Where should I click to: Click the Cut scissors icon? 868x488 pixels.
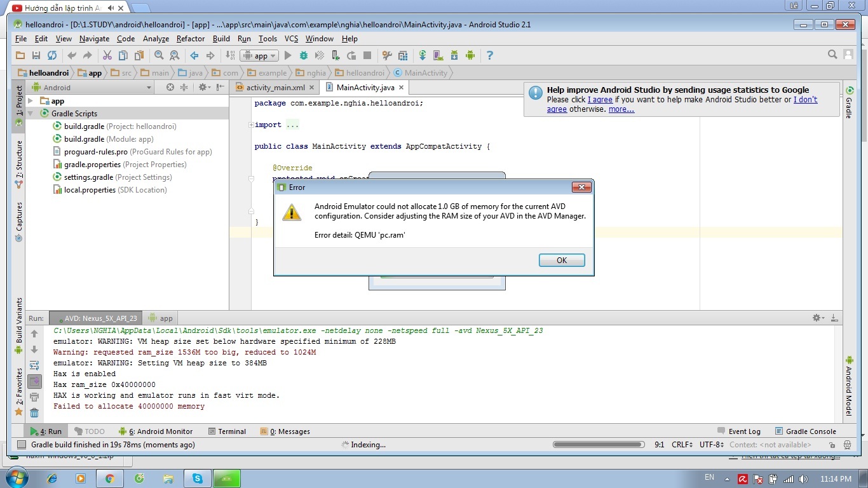pyautogui.click(x=107, y=56)
